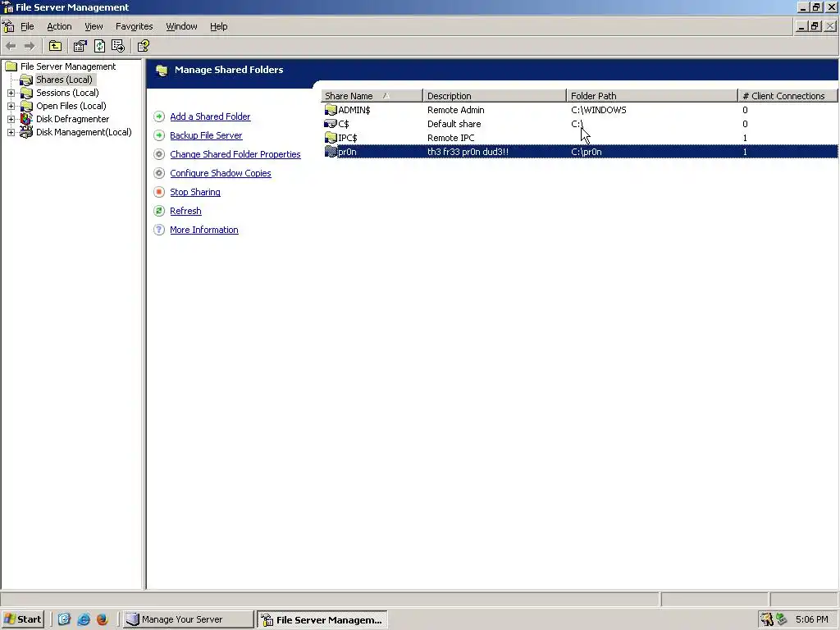Click the green arrow beside Add a Shared Folder
This screenshot has width=840, height=630.
[159, 116]
